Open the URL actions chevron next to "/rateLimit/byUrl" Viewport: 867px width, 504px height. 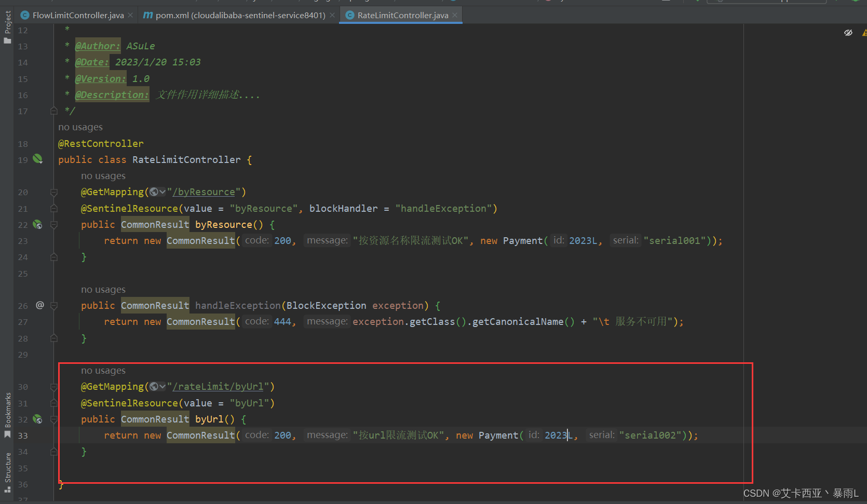[162, 387]
